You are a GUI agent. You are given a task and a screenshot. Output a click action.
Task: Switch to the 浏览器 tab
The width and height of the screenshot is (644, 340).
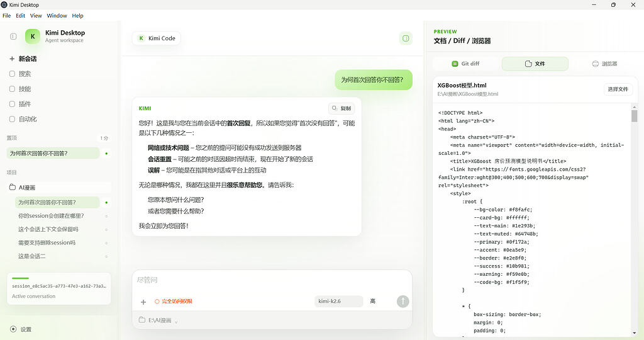[604, 64]
